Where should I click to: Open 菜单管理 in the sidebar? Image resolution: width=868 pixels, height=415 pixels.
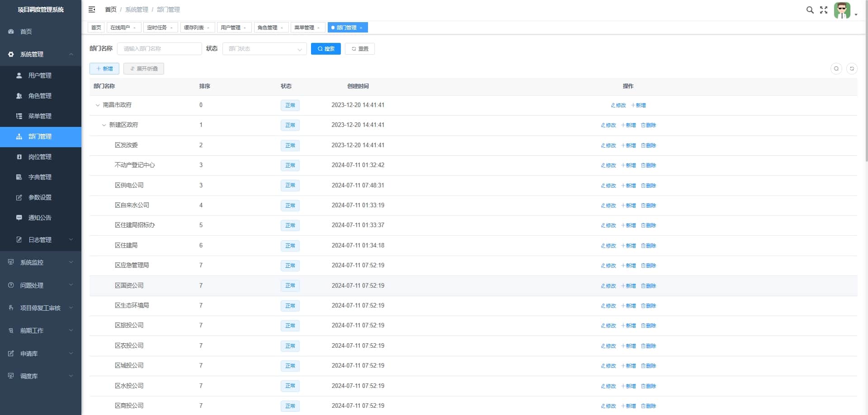coord(41,116)
